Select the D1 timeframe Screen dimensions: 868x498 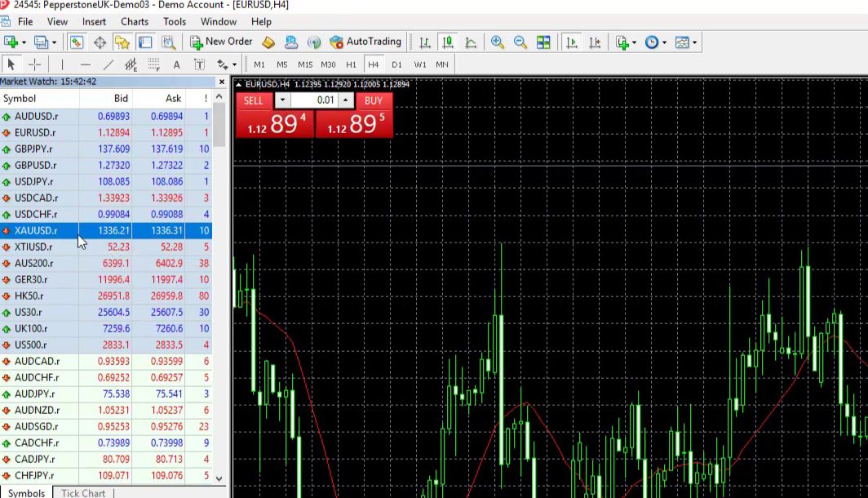tap(396, 64)
